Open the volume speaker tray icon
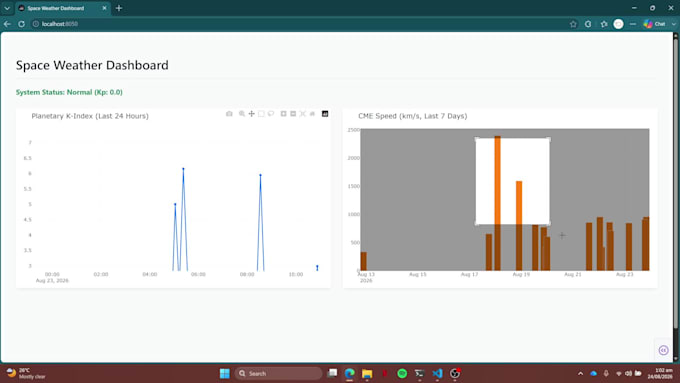The image size is (680, 383). pyautogui.click(x=628, y=373)
